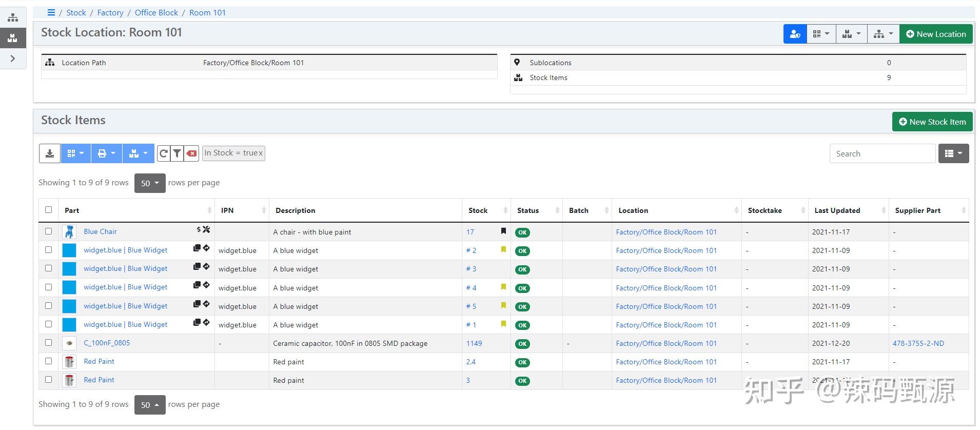Click the New Stock Item button

coord(932,122)
